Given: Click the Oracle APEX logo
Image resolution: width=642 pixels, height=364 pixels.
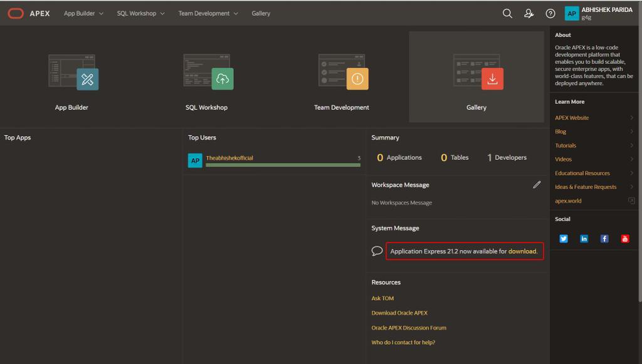Looking at the screenshot, I should point(16,14).
